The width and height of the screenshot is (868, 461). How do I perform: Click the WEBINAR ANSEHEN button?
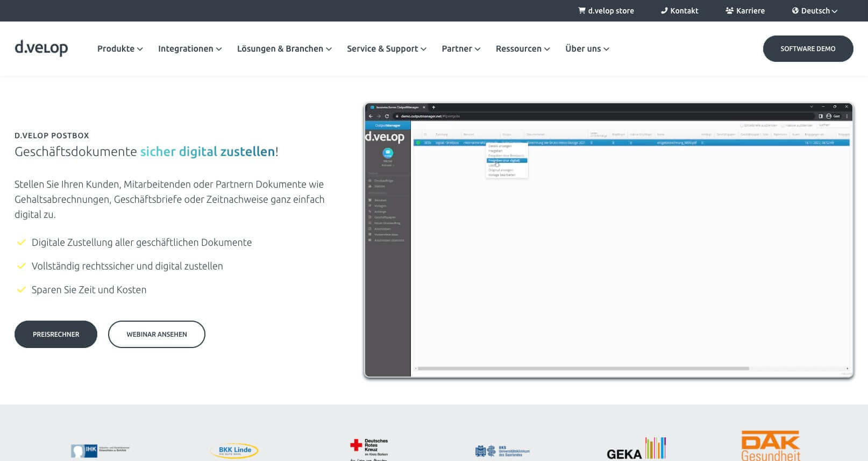(156, 334)
